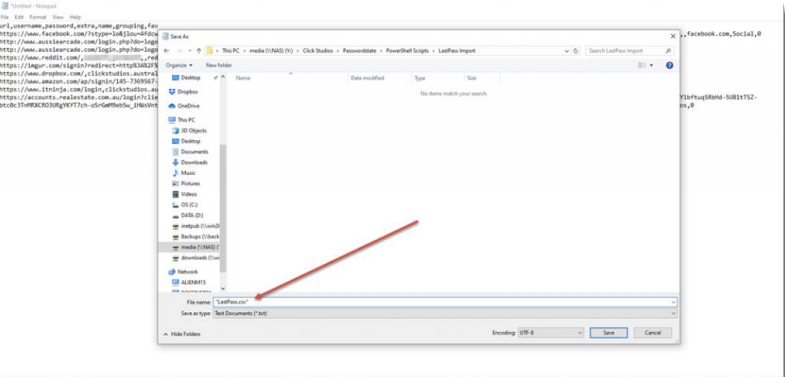Click the navigation pane scrollbar thumb

click(x=223, y=208)
